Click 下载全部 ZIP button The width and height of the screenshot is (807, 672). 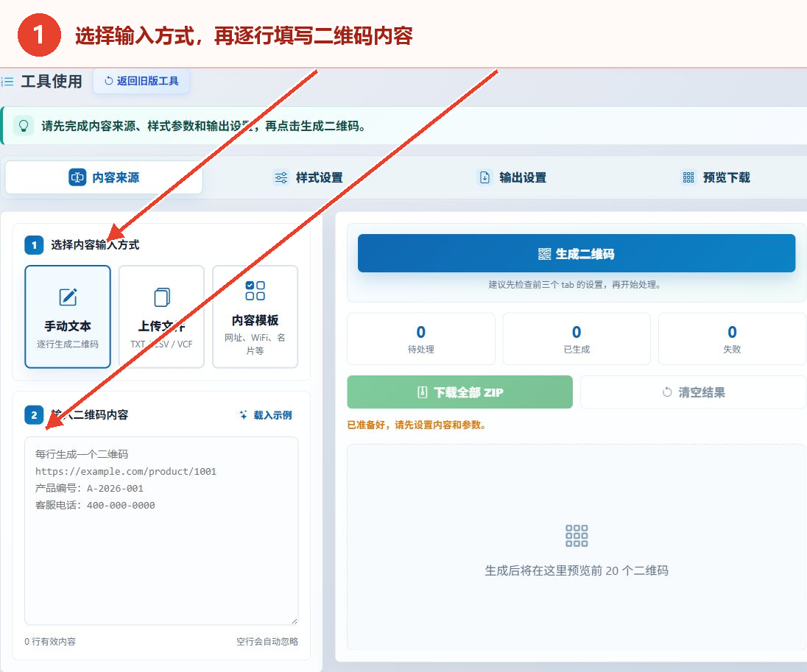click(x=459, y=392)
